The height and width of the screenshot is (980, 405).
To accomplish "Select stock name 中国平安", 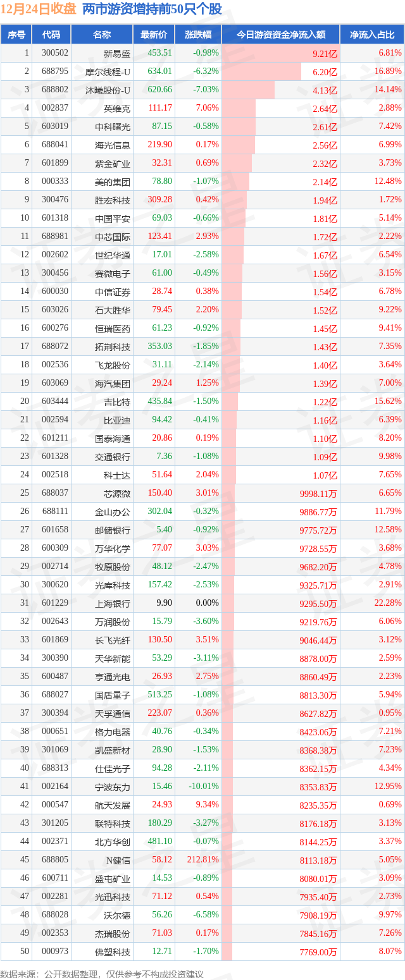I will tap(113, 218).
